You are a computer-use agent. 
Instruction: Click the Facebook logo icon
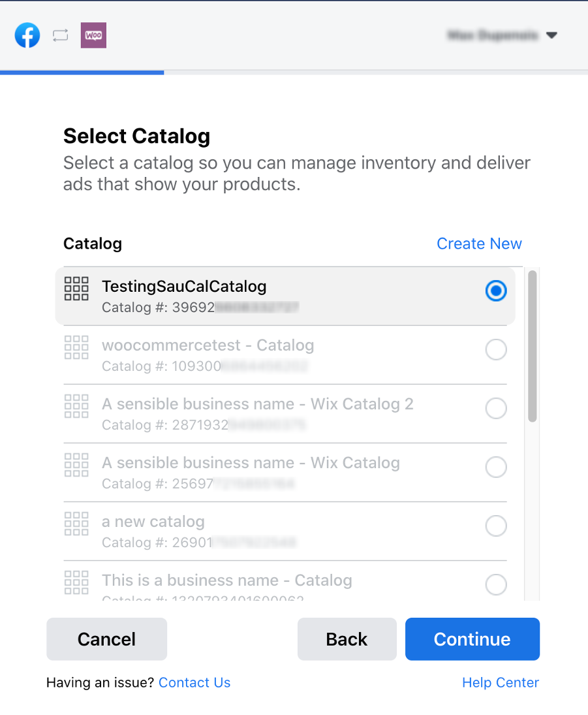[x=27, y=35]
